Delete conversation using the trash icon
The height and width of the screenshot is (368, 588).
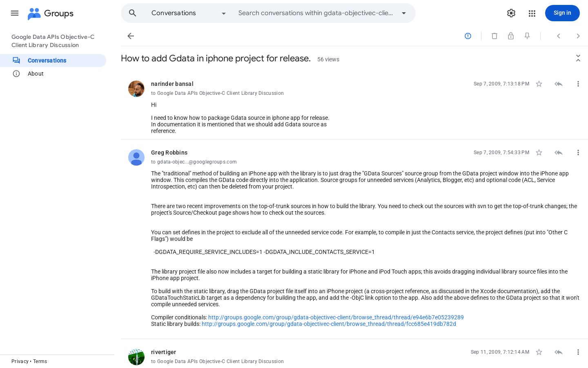494,36
